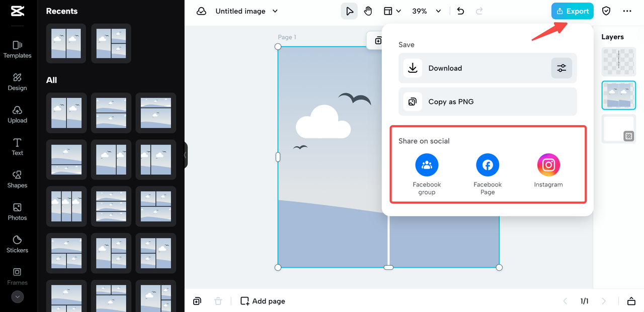Click the CapCut logo icon

[17, 11]
